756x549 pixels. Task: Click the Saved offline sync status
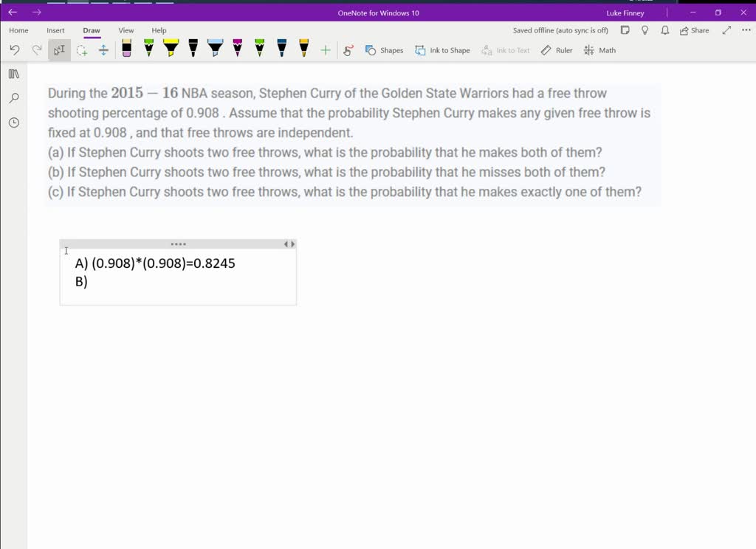[x=560, y=30]
